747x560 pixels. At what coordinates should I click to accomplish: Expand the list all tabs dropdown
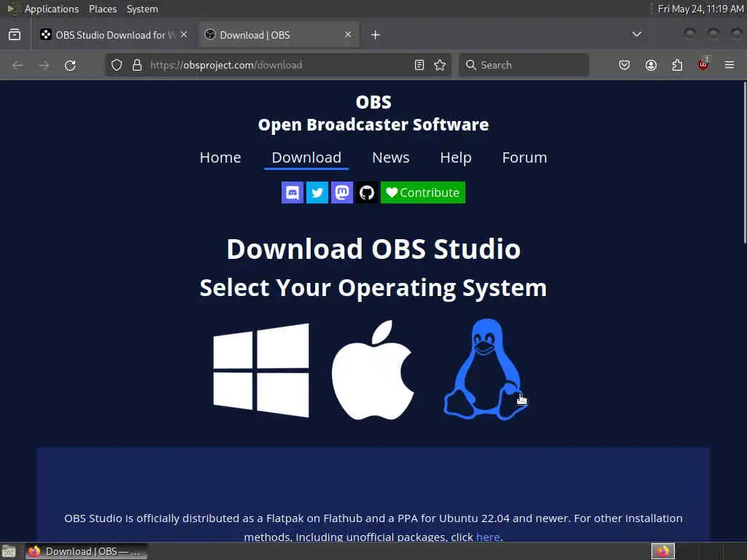coord(636,34)
